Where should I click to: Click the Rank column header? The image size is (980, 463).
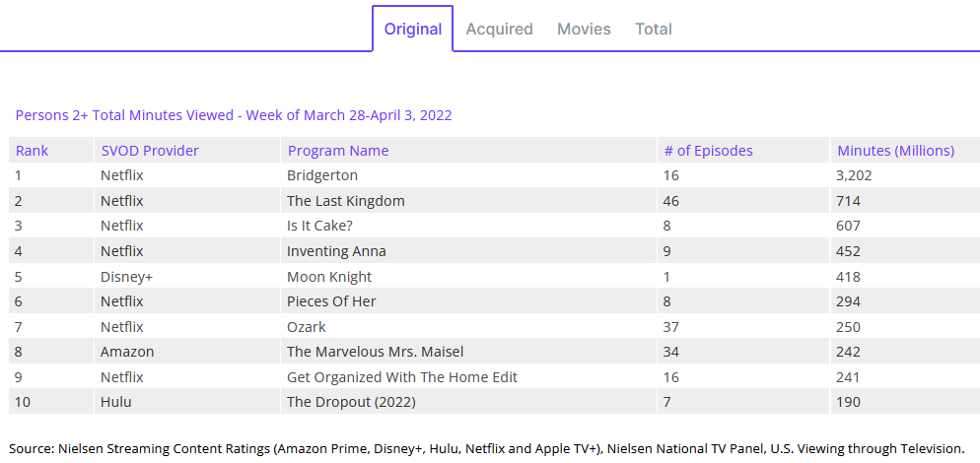(x=32, y=151)
